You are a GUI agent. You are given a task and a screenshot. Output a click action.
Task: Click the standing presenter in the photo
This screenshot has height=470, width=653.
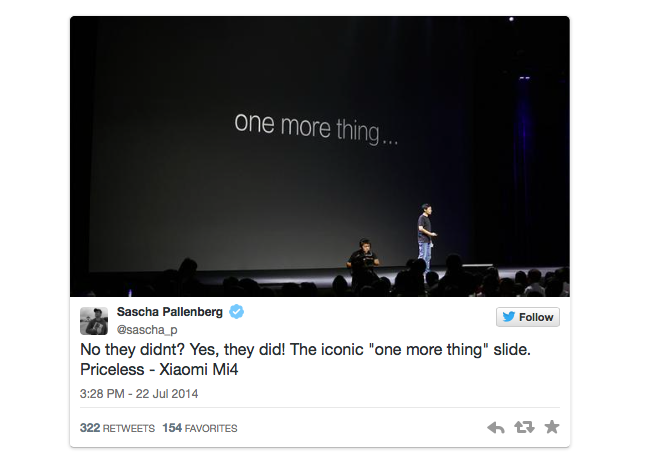pos(426,236)
